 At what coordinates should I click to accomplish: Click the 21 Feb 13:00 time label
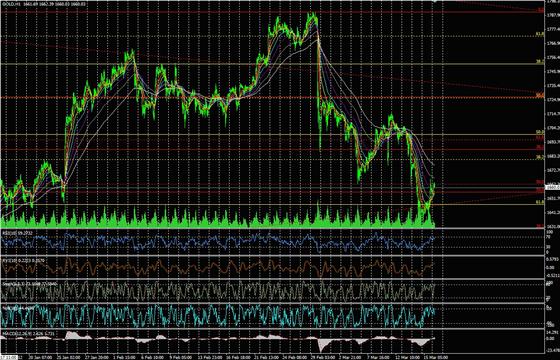point(266,357)
